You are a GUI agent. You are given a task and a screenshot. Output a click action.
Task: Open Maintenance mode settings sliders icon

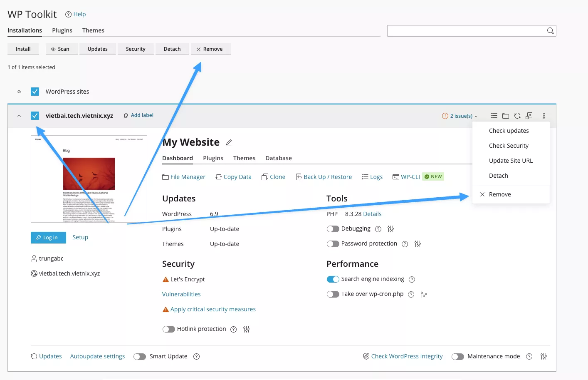(x=544, y=356)
